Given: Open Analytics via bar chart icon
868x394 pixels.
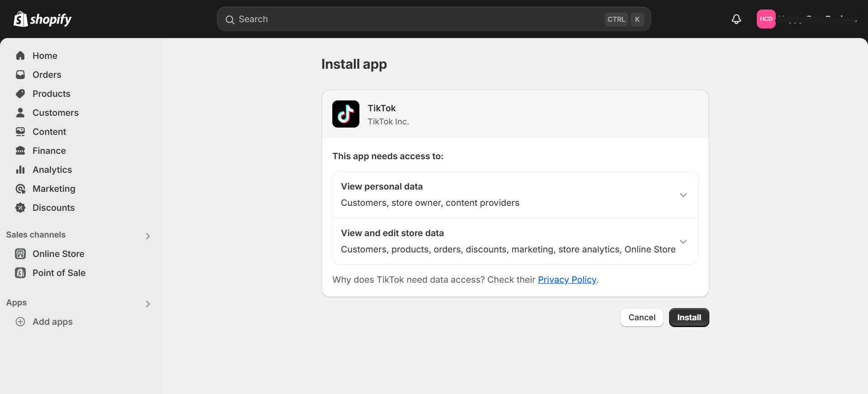Looking at the screenshot, I should (20, 170).
